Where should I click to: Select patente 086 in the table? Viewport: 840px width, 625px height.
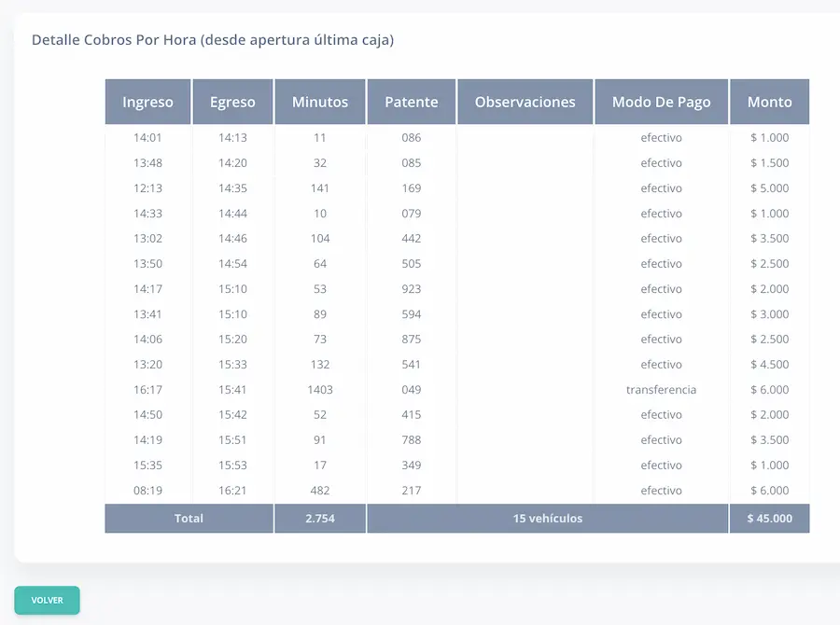pos(411,138)
